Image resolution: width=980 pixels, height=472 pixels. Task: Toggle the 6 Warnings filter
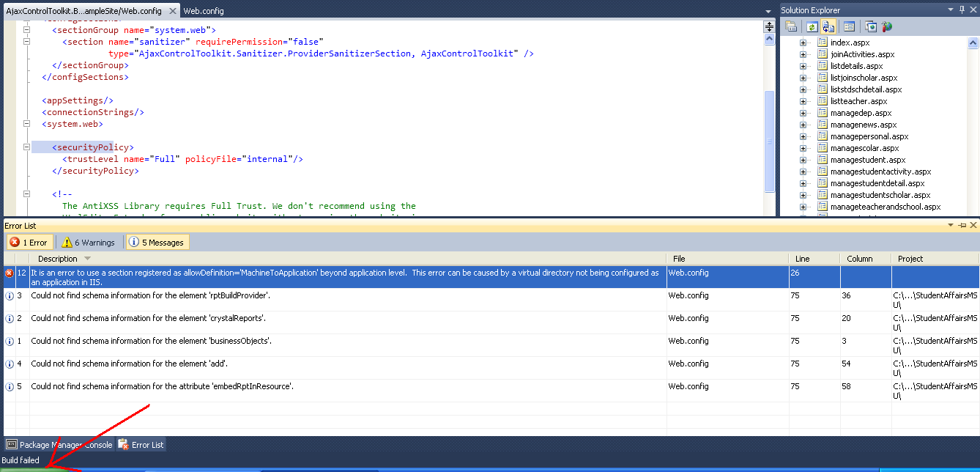pyautogui.click(x=88, y=243)
